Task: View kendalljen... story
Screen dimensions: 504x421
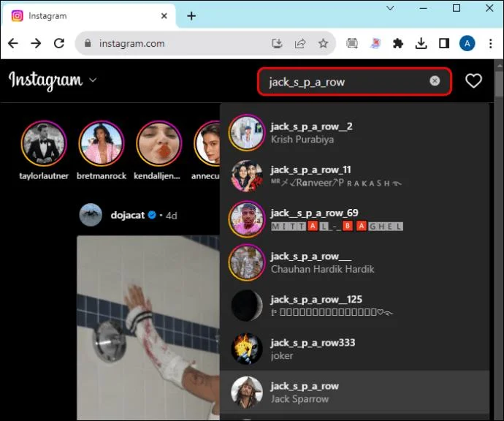Action: point(159,143)
